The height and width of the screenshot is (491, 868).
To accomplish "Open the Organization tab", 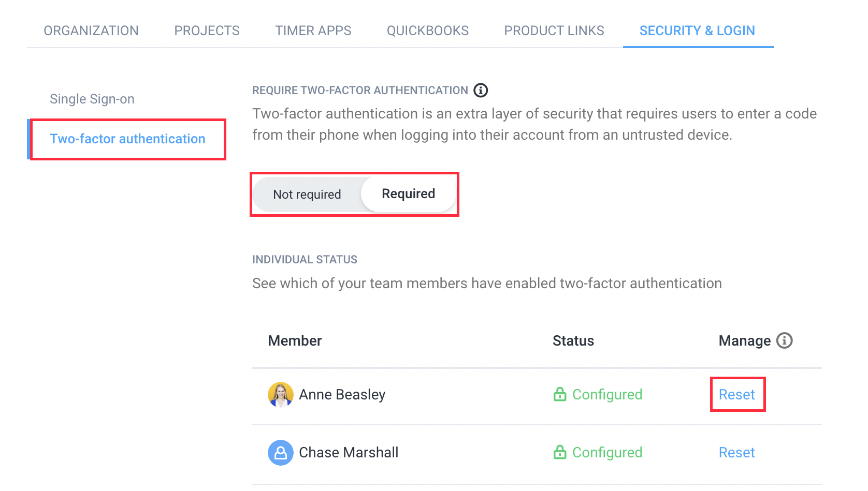I will coord(91,31).
